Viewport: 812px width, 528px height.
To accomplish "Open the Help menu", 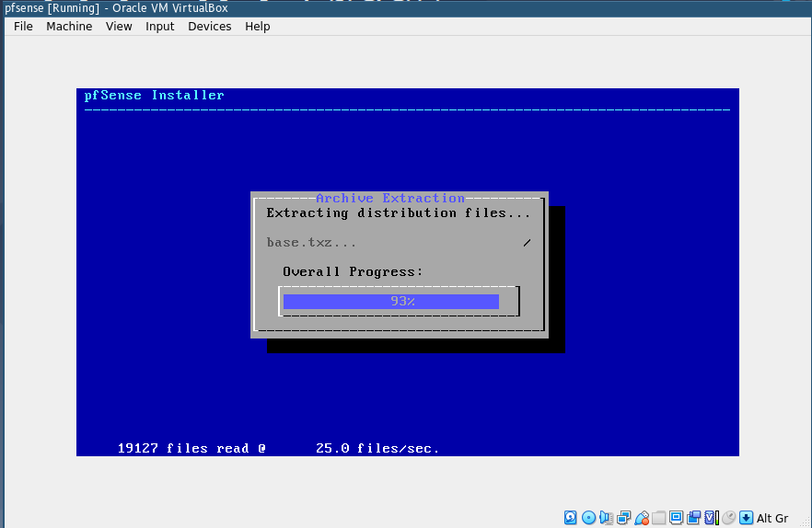I will click(x=258, y=27).
